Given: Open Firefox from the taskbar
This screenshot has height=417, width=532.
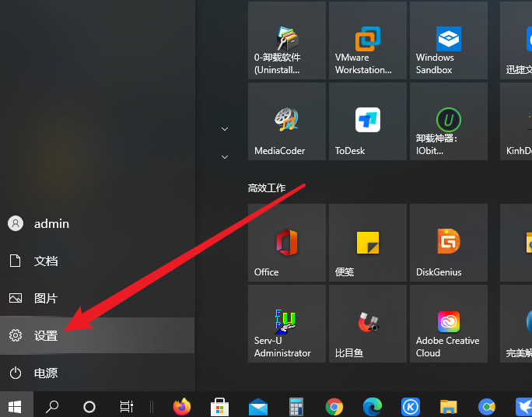Looking at the screenshot, I should 182,406.
